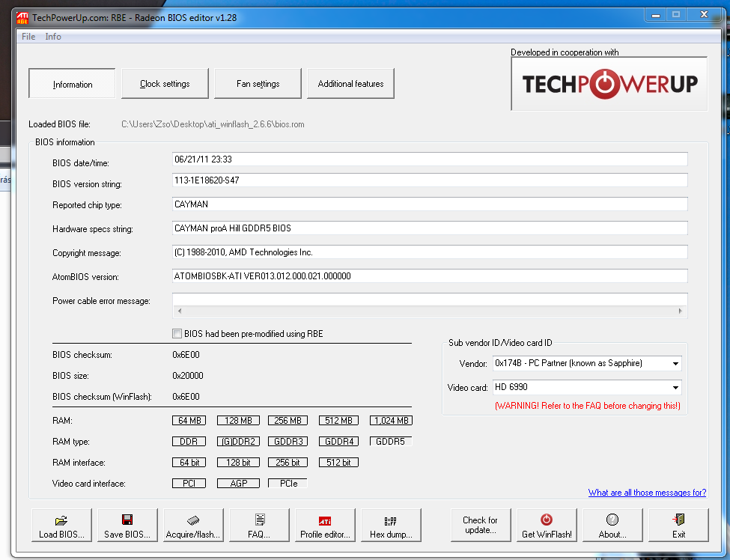Close the RBE window

pyautogui.click(x=704, y=15)
